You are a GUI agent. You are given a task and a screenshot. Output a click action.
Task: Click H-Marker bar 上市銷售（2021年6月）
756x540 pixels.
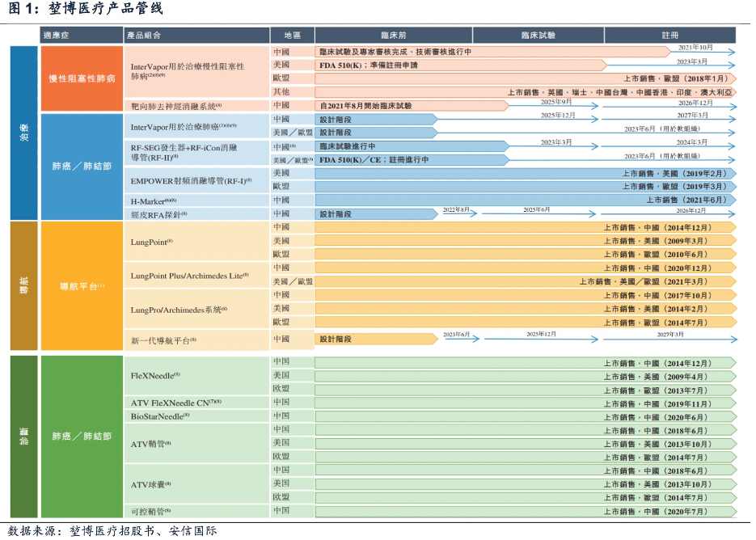[x=526, y=200]
